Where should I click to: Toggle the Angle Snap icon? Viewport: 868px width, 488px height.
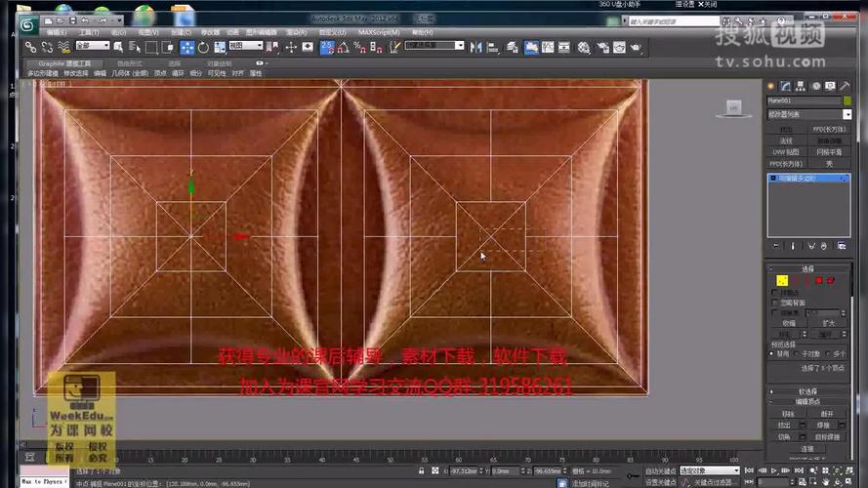pos(344,48)
